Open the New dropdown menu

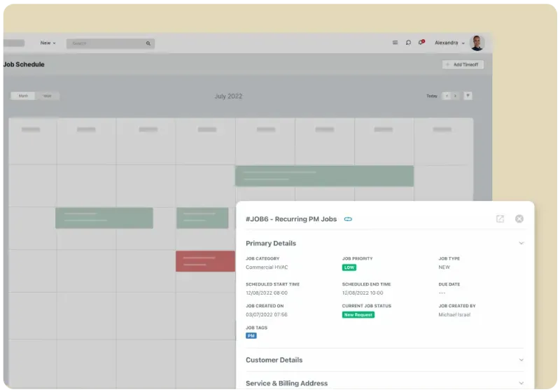48,43
